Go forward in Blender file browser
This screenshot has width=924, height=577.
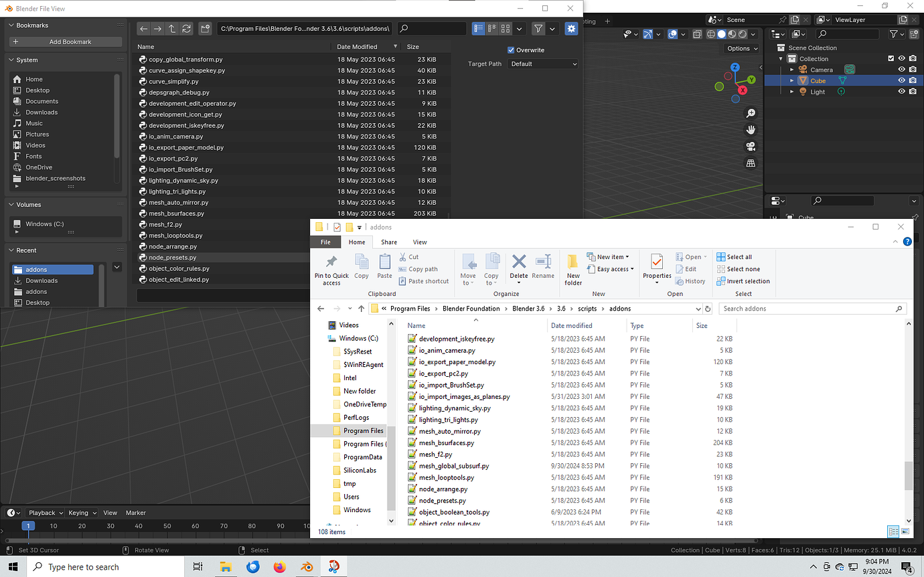tap(157, 29)
